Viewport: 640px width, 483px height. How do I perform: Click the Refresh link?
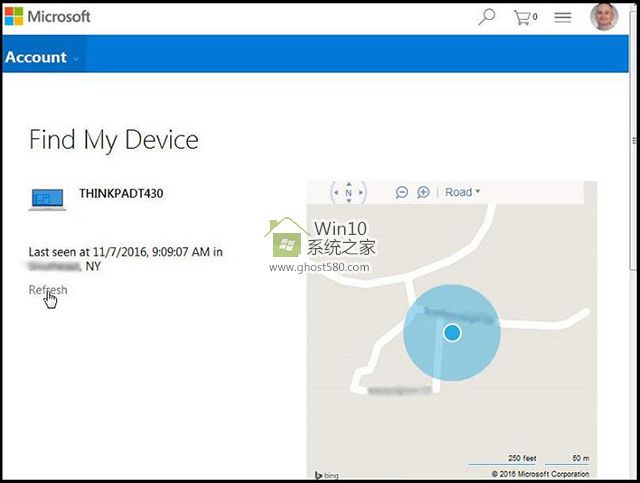tap(48, 289)
